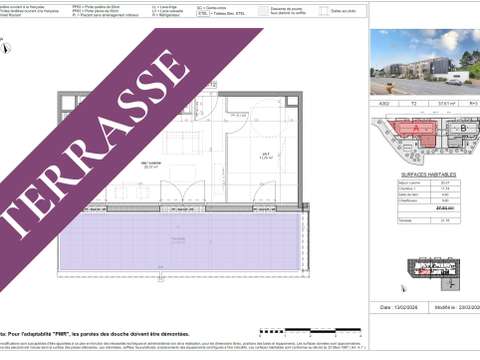The image size is (480, 360).
Task: Click the apartment entrance door swing
Action: pyautogui.click(x=207, y=106)
